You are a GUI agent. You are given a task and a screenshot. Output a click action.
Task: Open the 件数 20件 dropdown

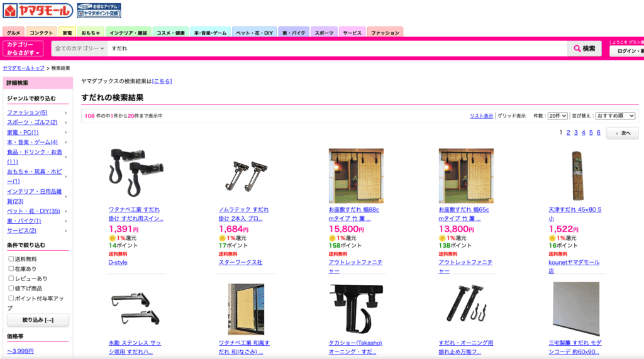point(557,116)
